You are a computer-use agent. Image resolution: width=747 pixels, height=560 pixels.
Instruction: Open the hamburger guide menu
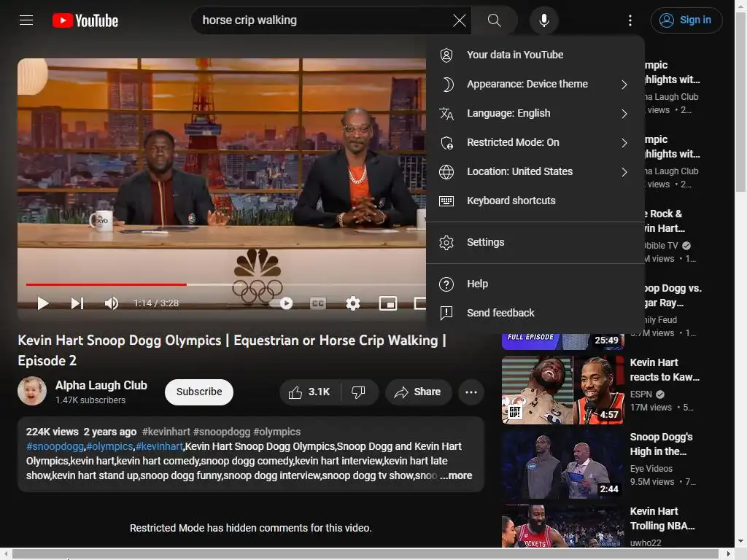(26, 20)
